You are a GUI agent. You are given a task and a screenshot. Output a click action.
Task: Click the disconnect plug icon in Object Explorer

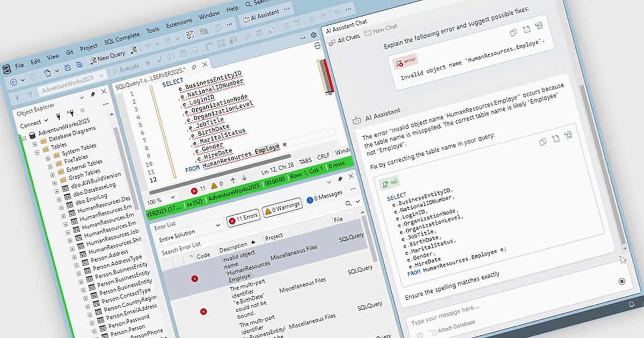tap(70, 113)
